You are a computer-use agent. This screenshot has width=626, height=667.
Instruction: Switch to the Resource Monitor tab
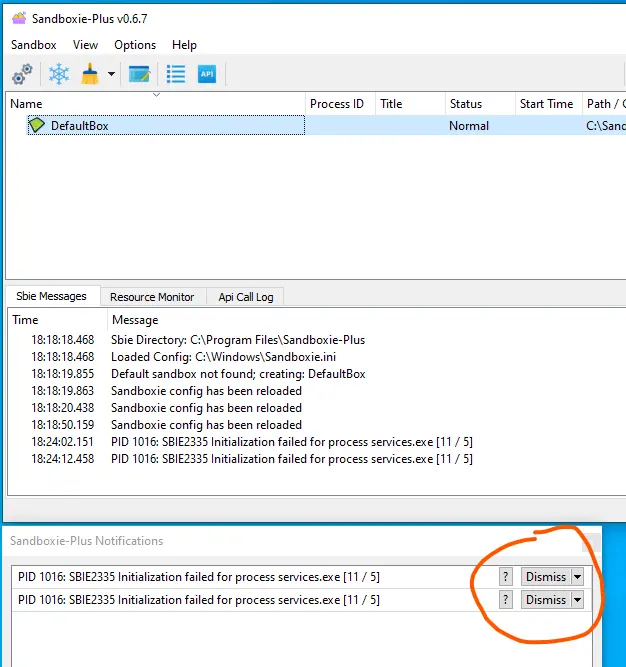(152, 297)
